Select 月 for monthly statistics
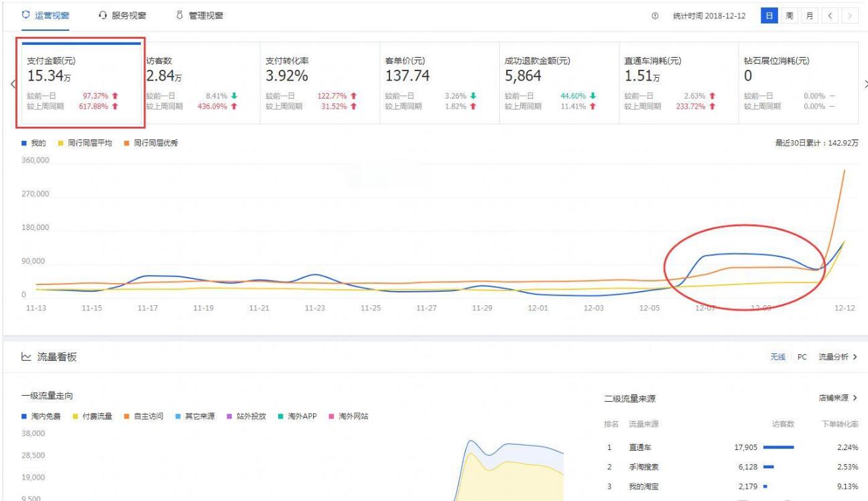This screenshot has height=501, width=868. [x=809, y=15]
